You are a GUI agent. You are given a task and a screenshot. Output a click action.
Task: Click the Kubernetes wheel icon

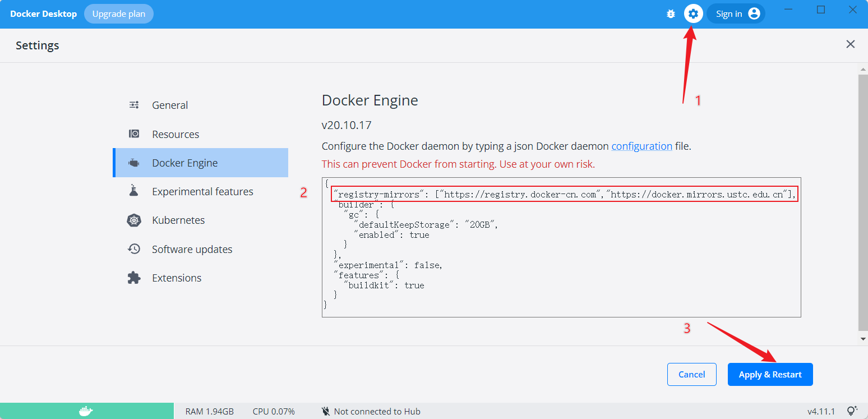[134, 220]
